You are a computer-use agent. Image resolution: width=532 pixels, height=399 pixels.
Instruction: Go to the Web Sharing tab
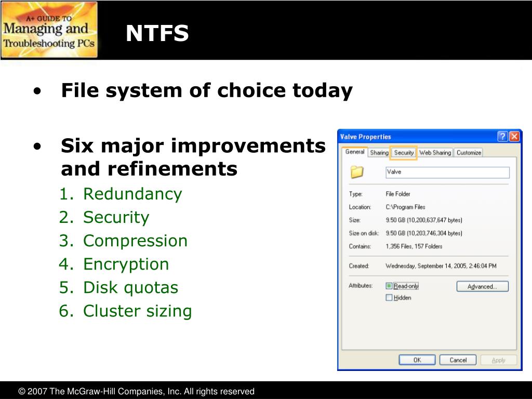coord(435,153)
